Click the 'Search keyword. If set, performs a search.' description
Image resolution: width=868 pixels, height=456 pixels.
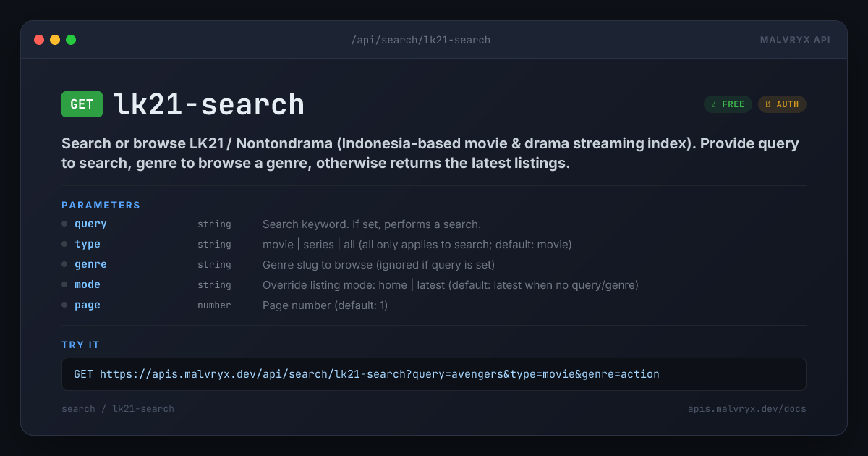coord(372,224)
